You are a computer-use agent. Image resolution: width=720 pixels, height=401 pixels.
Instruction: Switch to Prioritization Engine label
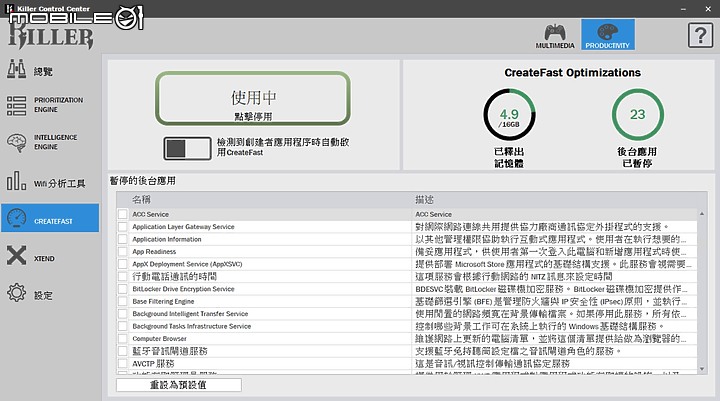58,105
